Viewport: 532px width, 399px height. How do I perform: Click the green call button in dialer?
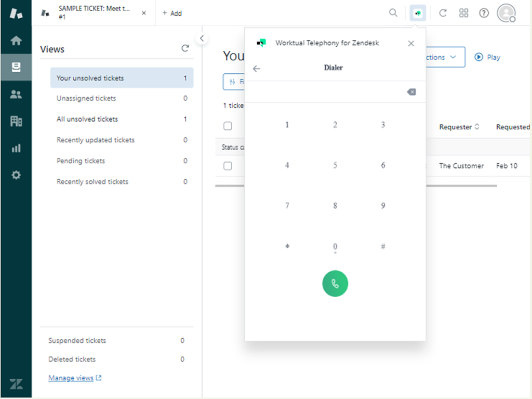pyautogui.click(x=335, y=284)
